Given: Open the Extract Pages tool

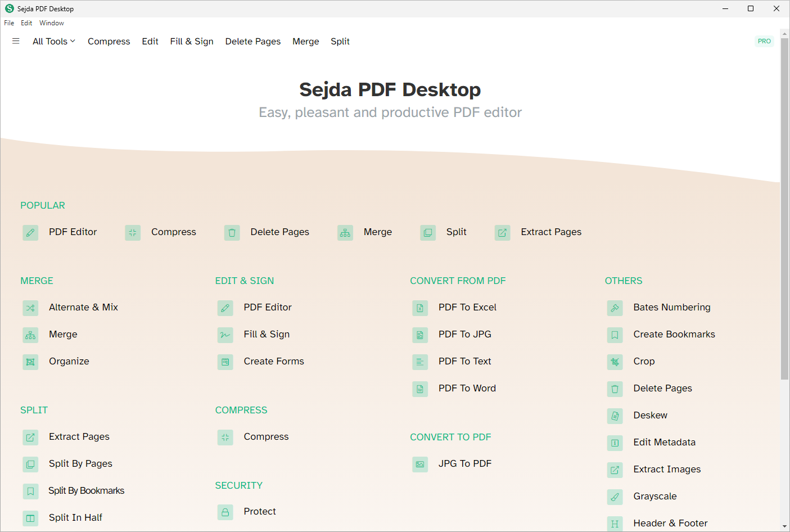Looking at the screenshot, I should point(79,436).
